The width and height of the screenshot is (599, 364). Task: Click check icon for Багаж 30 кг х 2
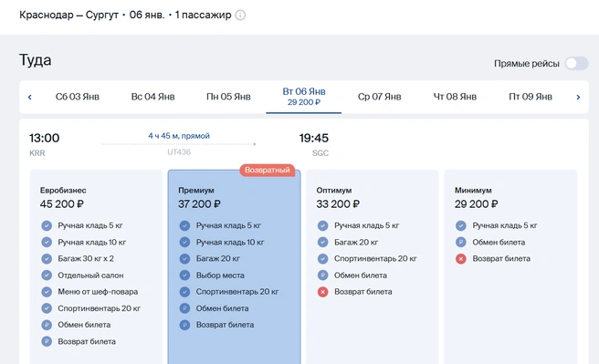[x=47, y=259]
